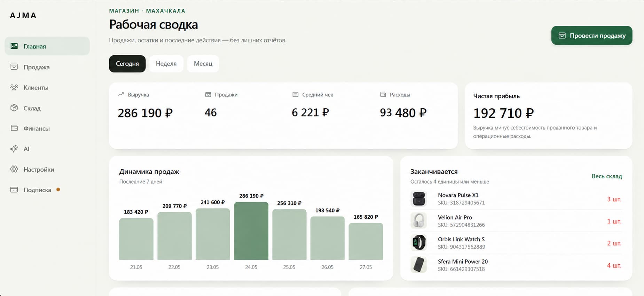Click the Velion Air Pro headphones thumbnail
644x296 pixels.
(419, 221)
